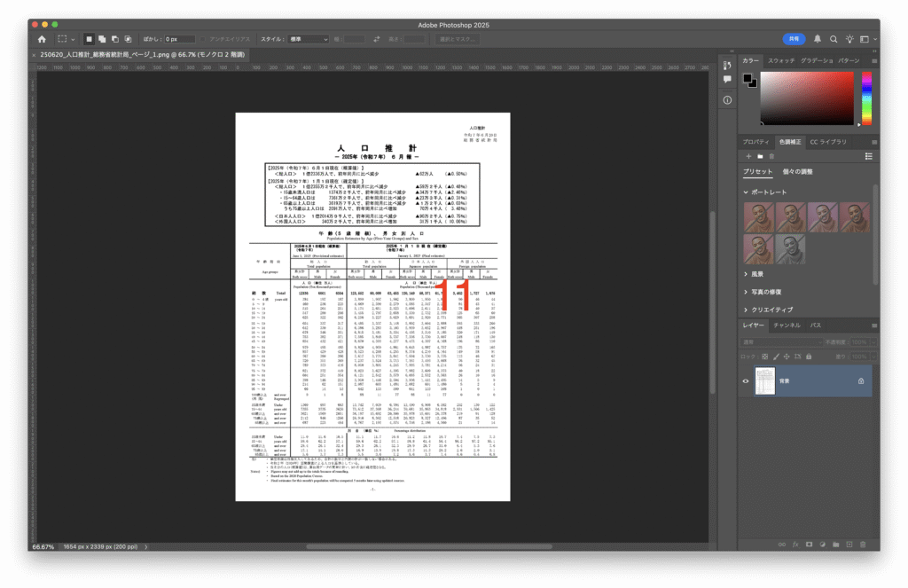Toggle the アンチエイリアス checkbox
The height and width of the screenshot is (588, 908).
click(x=203, y=39)
